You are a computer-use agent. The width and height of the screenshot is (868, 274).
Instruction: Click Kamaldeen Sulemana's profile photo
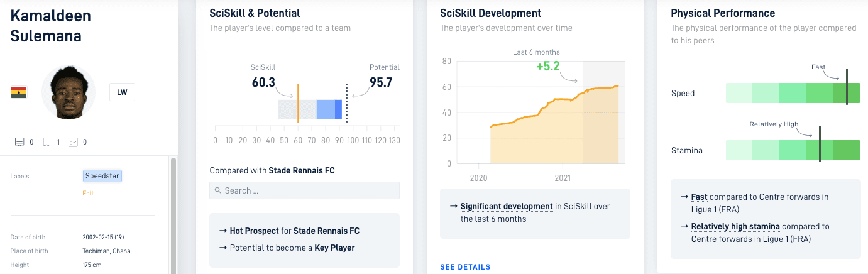pyautogui.click(x=69, y=92)
